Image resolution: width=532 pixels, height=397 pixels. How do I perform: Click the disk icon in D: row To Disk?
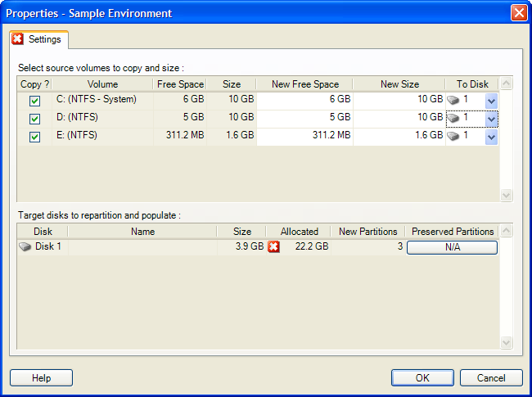click(453, 118)
